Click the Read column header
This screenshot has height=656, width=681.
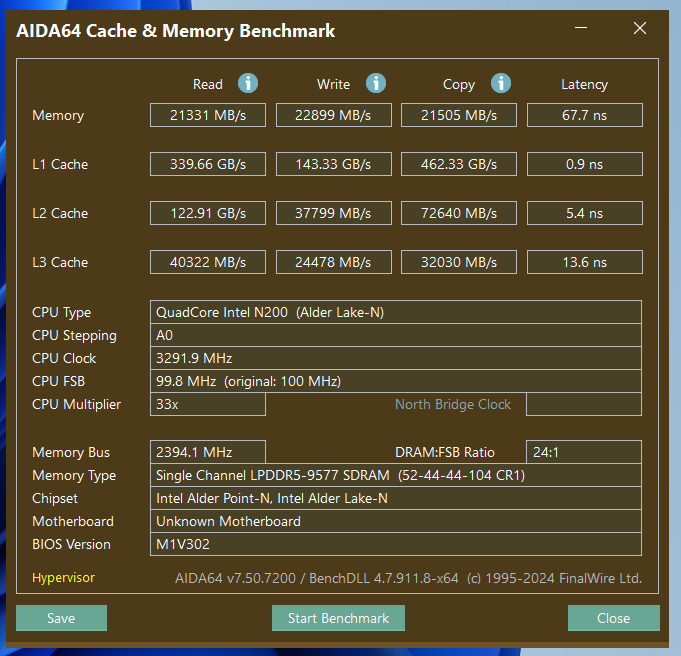point(208,84)
